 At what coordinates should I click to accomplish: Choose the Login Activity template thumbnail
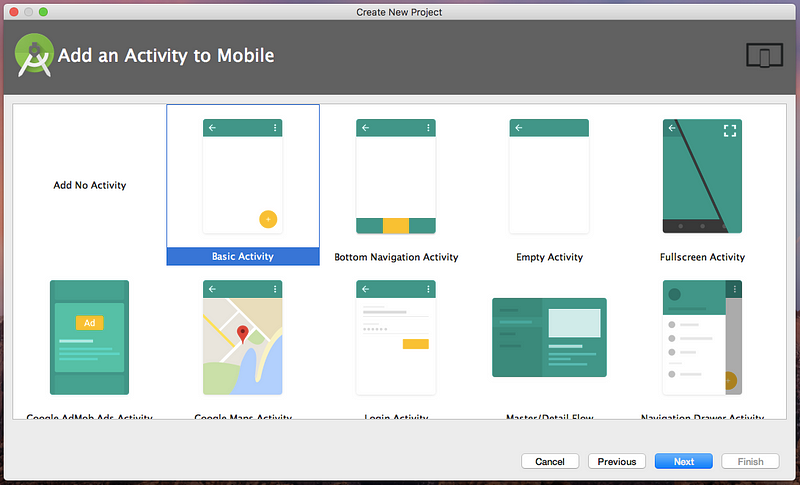(x=396, y=337)
